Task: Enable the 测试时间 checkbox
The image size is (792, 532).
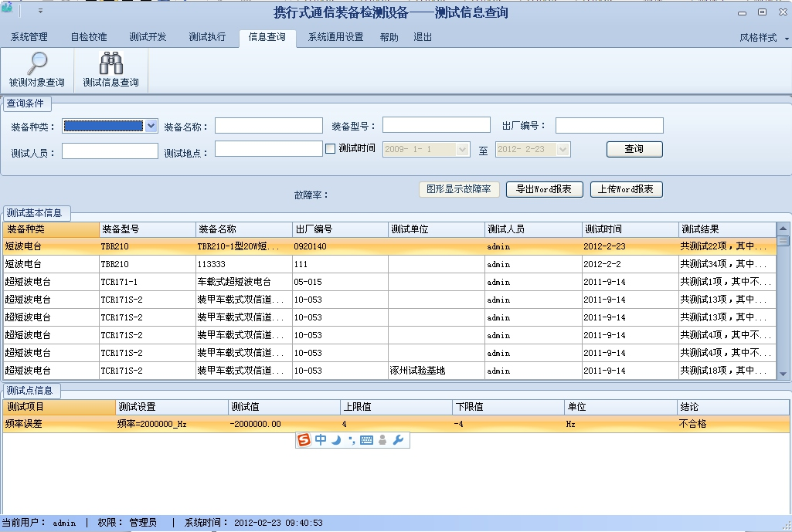Action: coord(331,149)
